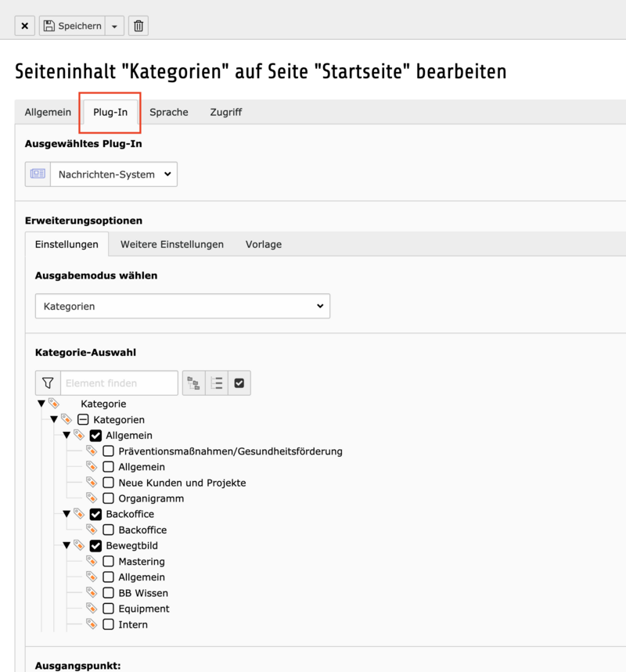Click the tag icon beside Organigramm

tap(92, 498)
